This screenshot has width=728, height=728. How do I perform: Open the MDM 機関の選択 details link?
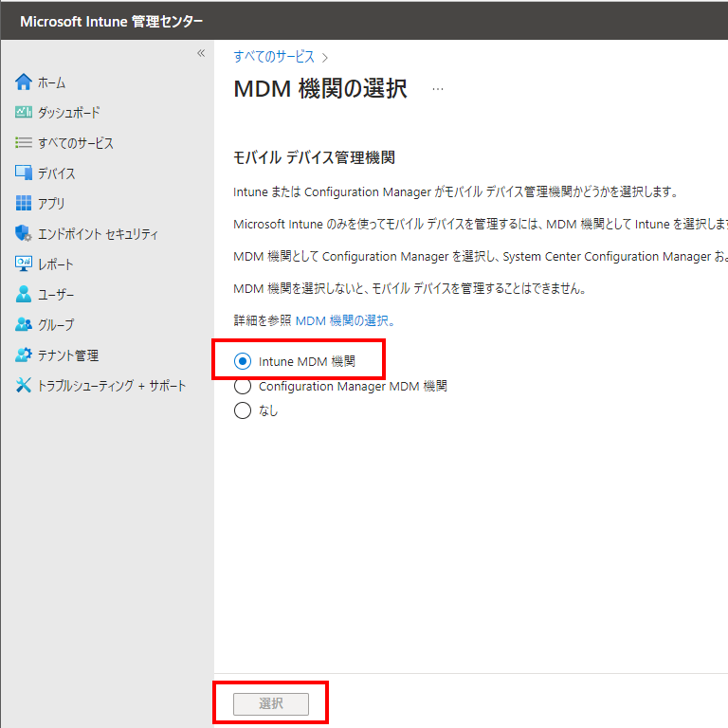coord(345,320)
